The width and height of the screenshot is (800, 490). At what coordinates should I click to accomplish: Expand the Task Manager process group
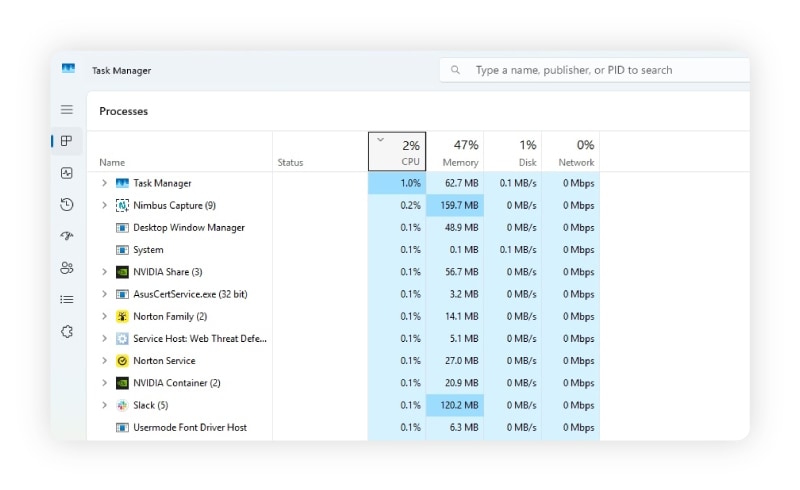[104, 183]
